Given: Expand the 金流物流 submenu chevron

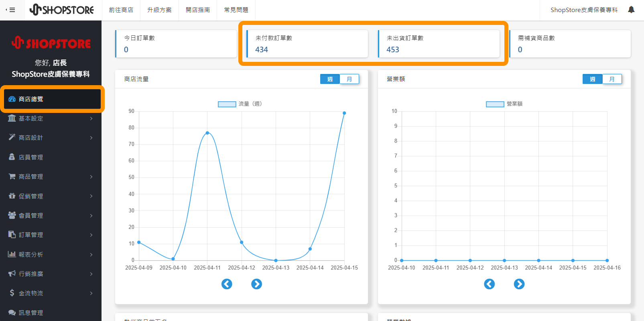Looking at the screenshot, I should pyautogui.click(x=91, y=293).
